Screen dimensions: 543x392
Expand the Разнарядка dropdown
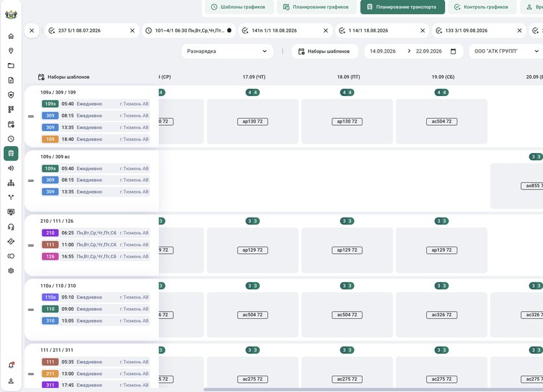click(x=227, y=51)
